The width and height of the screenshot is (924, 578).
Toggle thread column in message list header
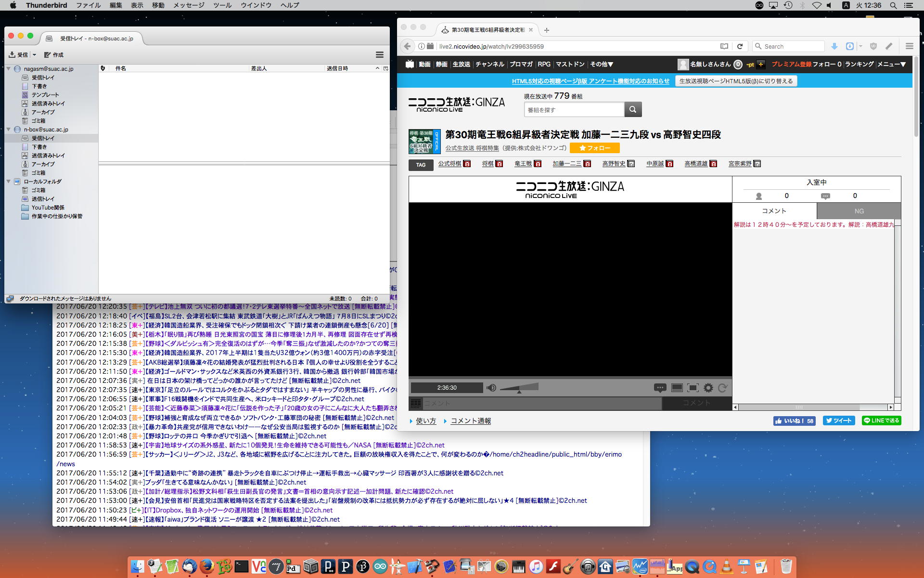click(103, 68)
